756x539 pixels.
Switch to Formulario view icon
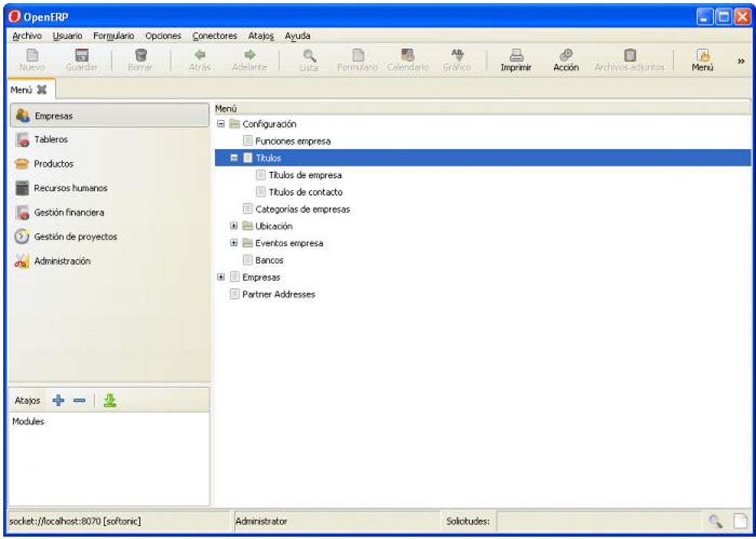[358, 56]
